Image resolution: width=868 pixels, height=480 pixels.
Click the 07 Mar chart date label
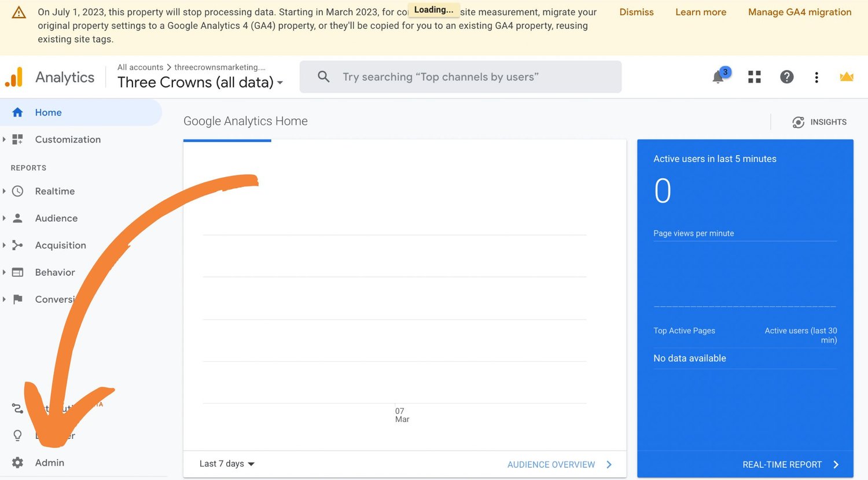click(x=402, y=415)
